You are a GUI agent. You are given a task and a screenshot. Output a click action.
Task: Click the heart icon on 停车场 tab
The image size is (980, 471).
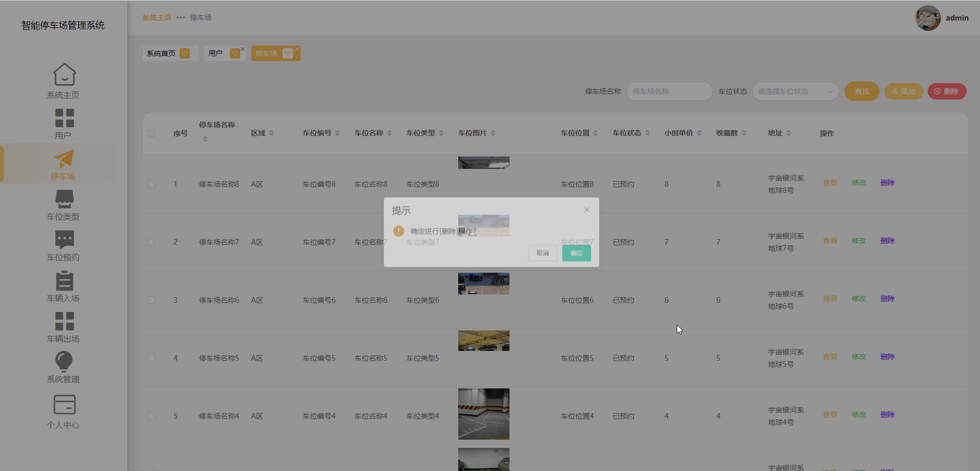pos(288,53)
